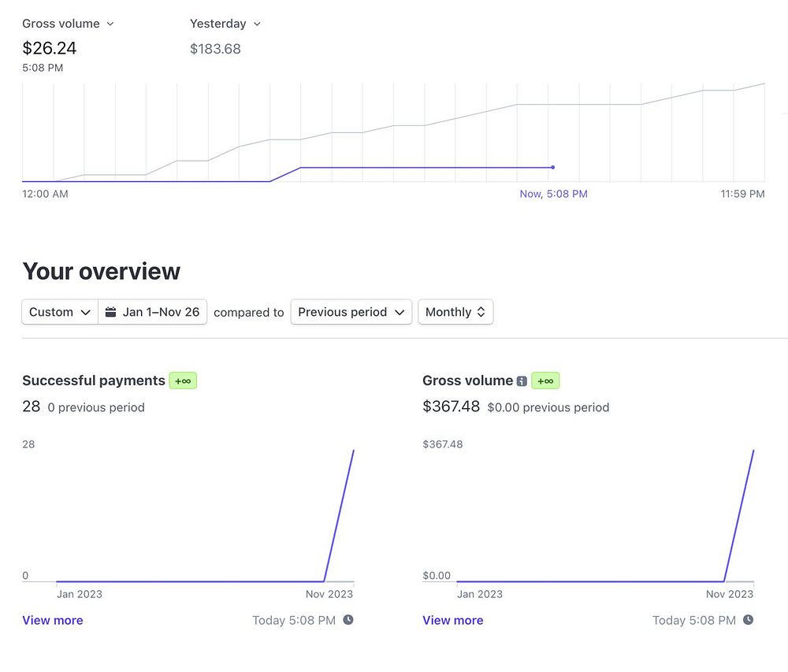This screenshot has height=672, width=788.
Task: Click the "Now, 5:08 PM" axis label
Action: tap(553, 194)
